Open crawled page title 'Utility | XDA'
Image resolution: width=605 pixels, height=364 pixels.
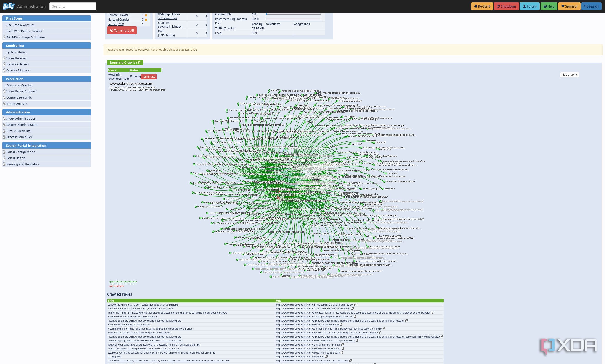coord(114,357)
